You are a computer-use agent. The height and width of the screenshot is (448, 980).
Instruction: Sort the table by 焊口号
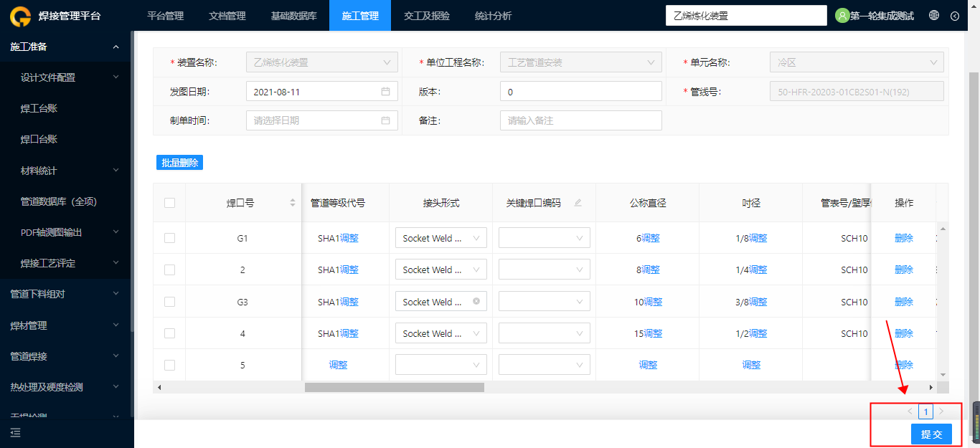click(x=293, y=203)
